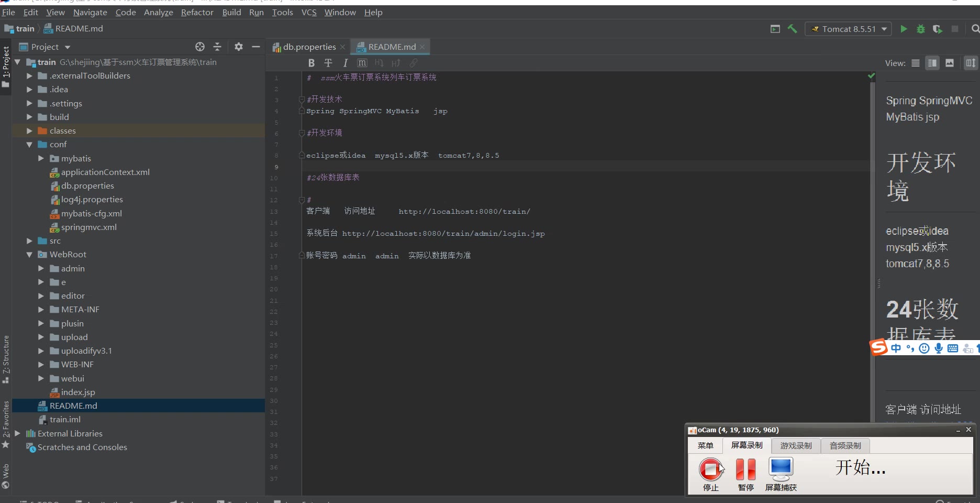Open the Refactor menu
Viewport: 980px width, 503px height.
click(197, 12)
